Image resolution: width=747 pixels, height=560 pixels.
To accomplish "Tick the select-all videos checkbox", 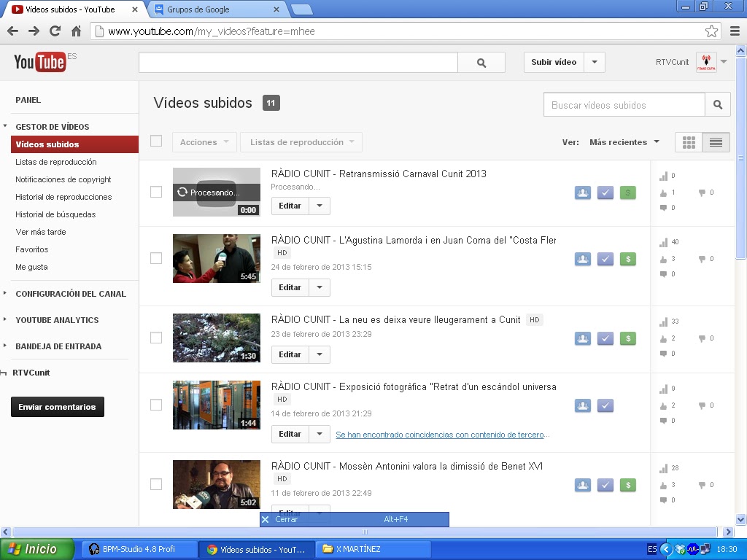I will tap(156, 141).
